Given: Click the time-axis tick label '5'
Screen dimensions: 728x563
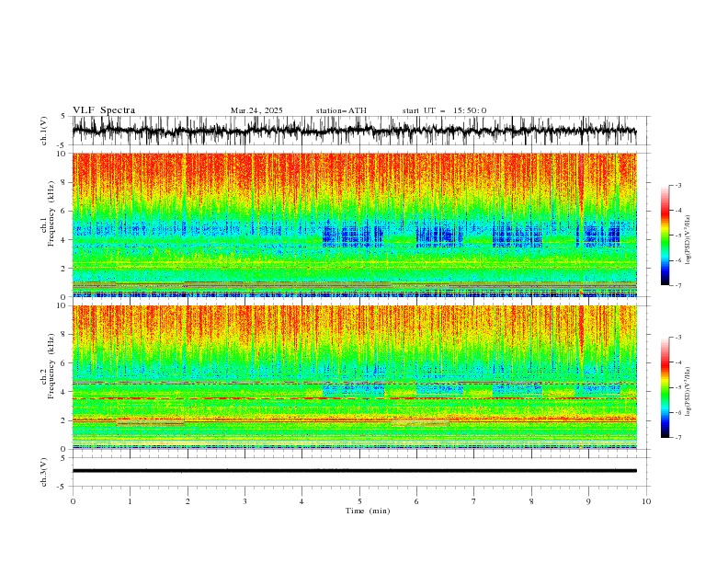Looking at the screenshot, I should [359, 501].
